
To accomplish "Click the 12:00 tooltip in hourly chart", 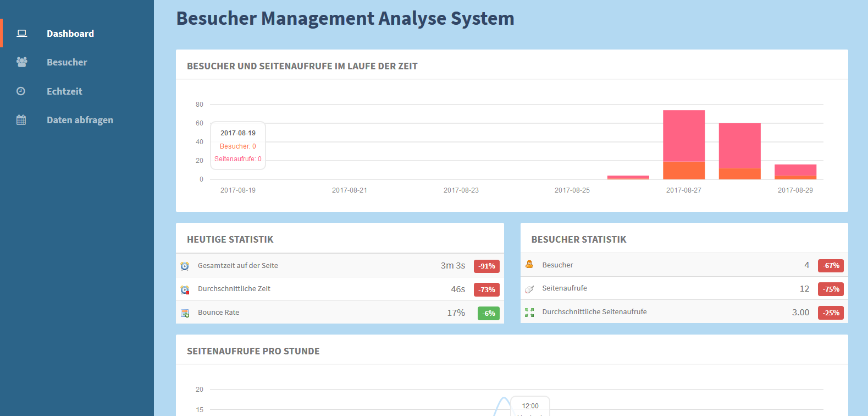I will (x=530, y=406).
